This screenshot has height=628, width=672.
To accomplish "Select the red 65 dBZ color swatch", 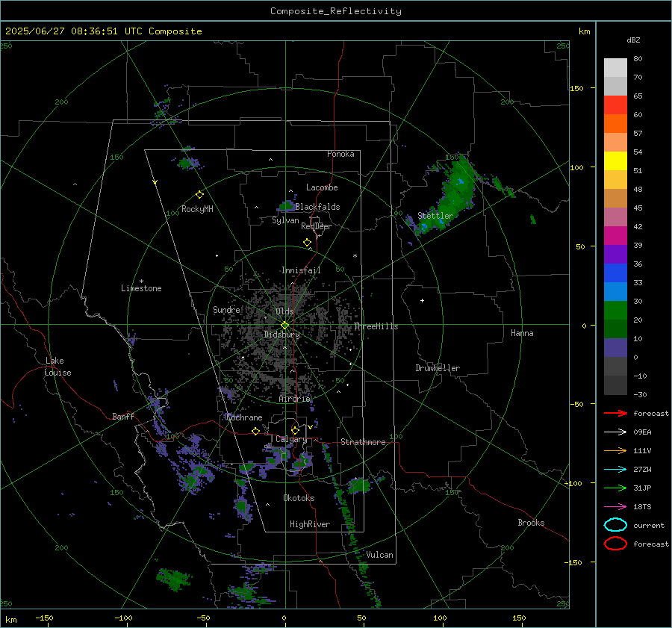I will pyautogui.click(x=615, y=105).
